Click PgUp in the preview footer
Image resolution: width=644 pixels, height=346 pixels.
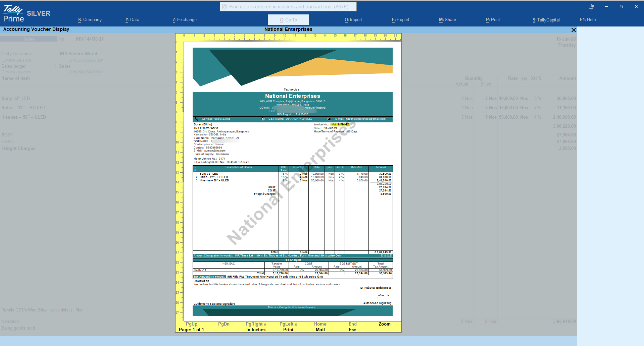(192, 324)
